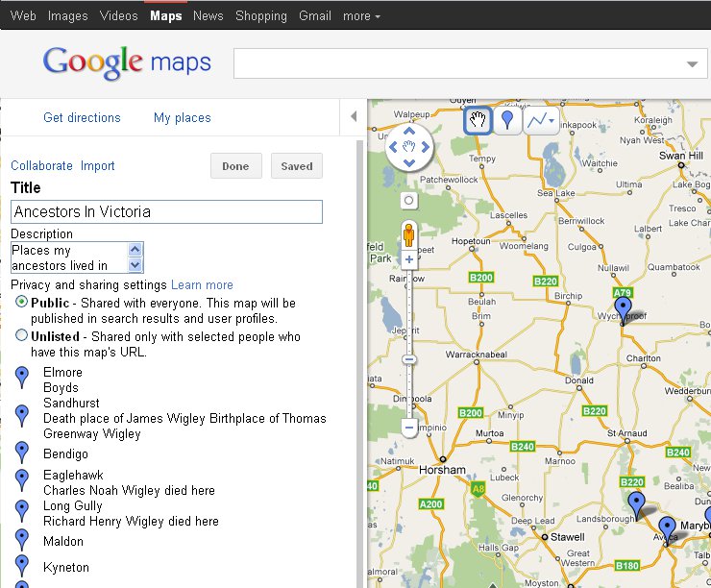Click the Kyneton placemark icon in list

coord(22,566)
